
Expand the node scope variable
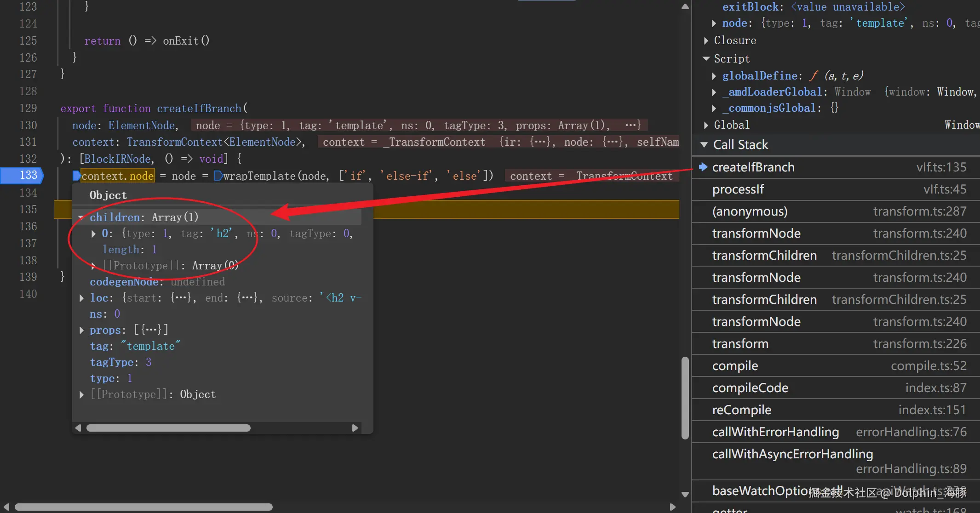click(714, 23)
